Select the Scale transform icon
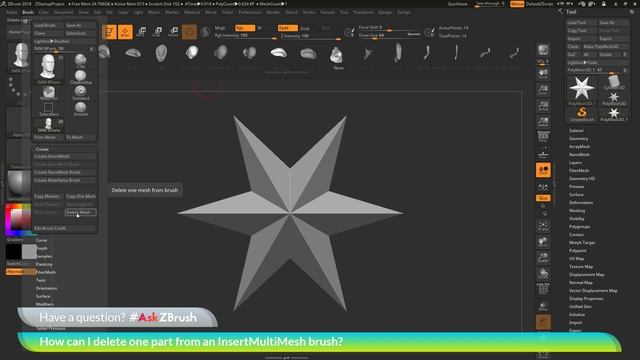This screenshot has height=360, width=640. tap(157, 32)
